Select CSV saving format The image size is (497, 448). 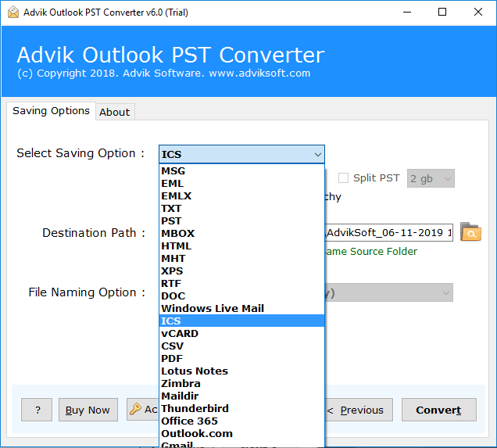click(241, 346)
